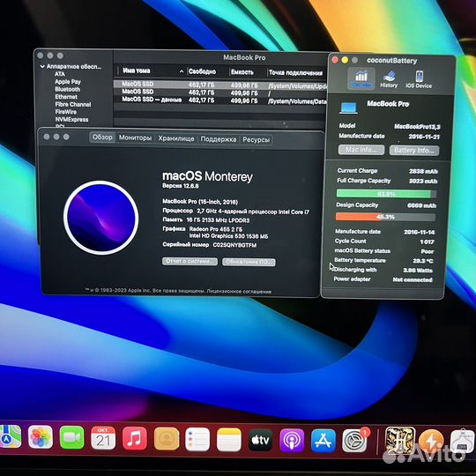The image size is (476, 476).
Task: Open coconutBattery's orange lightning icon in Dock
Action: 431,442
